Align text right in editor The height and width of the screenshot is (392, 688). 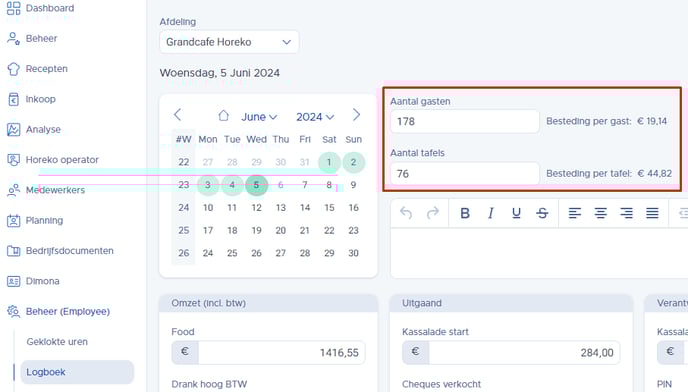tap(627, 213)
